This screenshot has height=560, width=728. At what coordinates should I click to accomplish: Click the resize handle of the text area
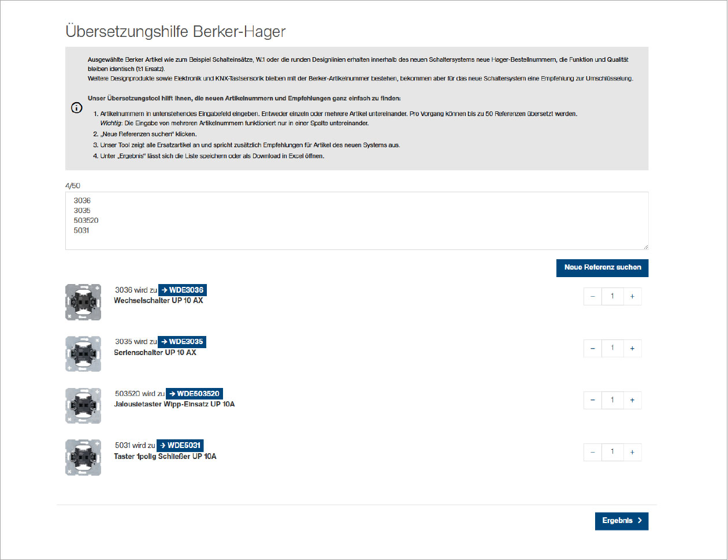tap(645, 246)
